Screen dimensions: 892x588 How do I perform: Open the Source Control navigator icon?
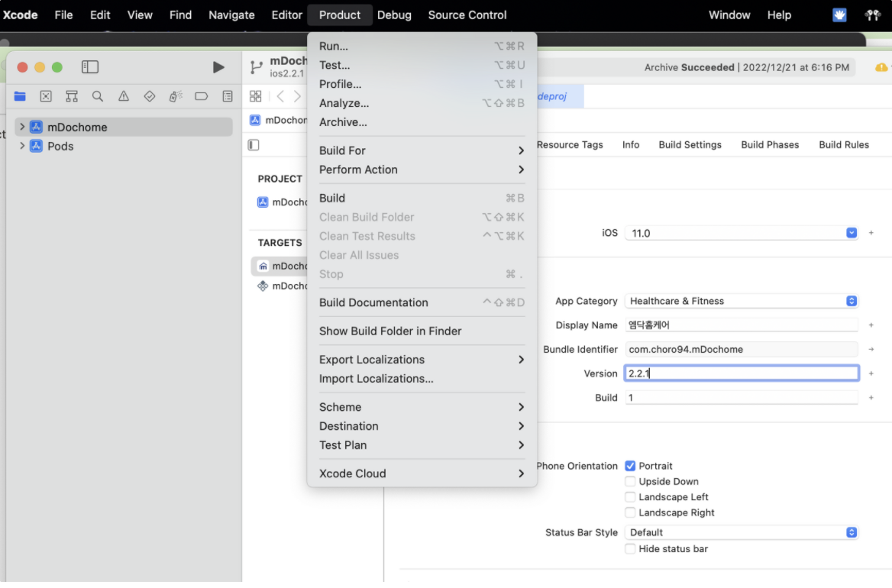46,96
